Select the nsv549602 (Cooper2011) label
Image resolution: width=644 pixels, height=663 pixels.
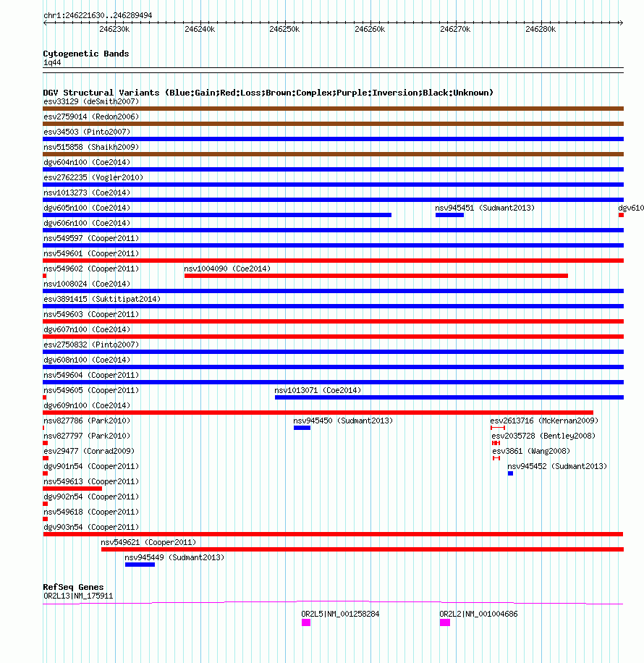point(91,269)
